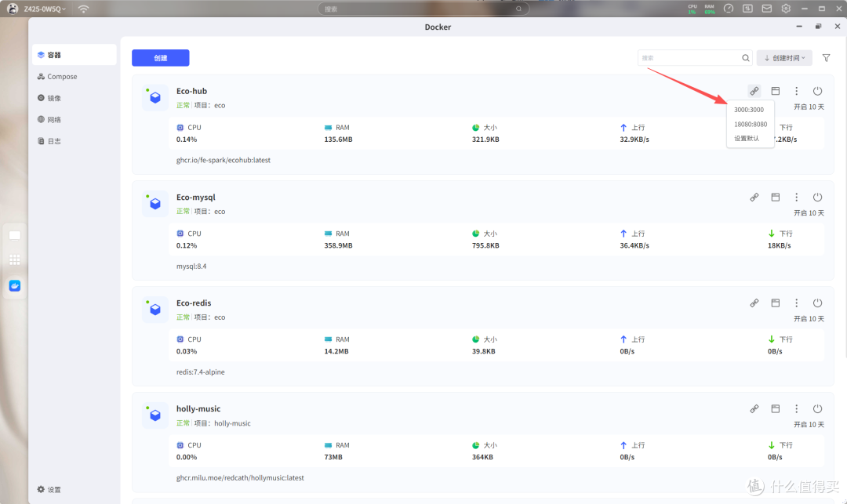
Task: Click the desktop icon in left dock
Action: [15, 236]
